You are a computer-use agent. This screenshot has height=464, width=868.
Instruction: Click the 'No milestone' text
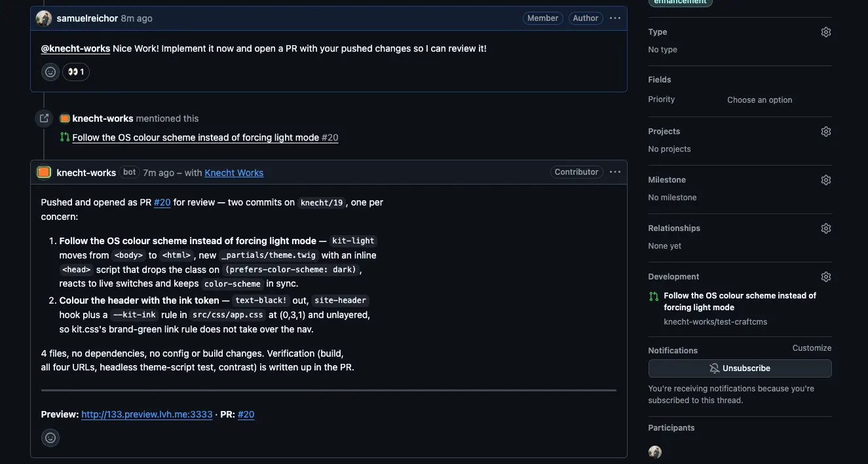point(672,198)
